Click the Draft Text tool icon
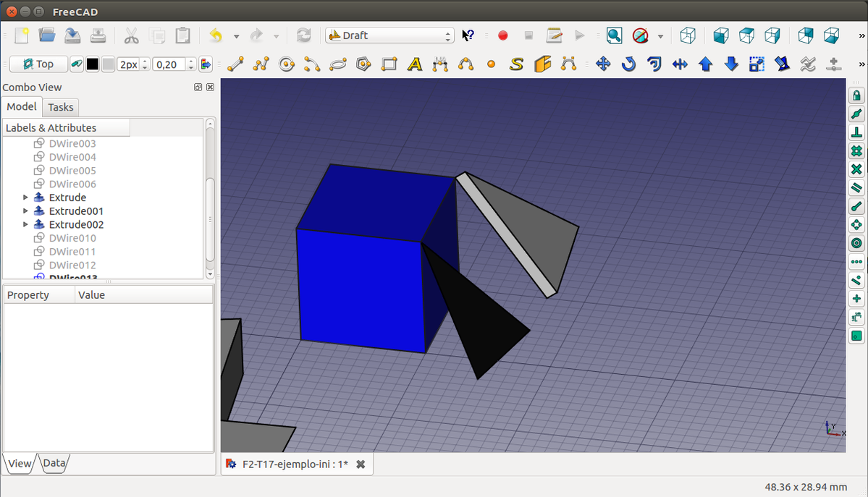Screen dimensions: 868x497 point(415,64)
